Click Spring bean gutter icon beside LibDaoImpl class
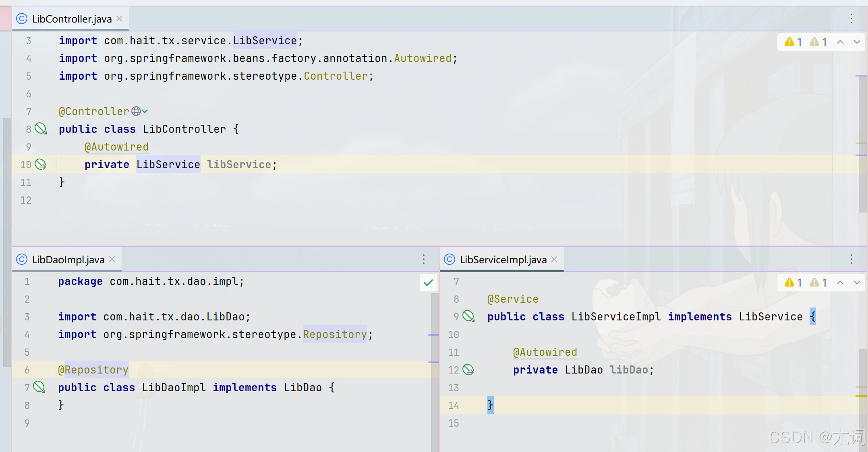This screenshot has height=452, width=868. (39, 387)
